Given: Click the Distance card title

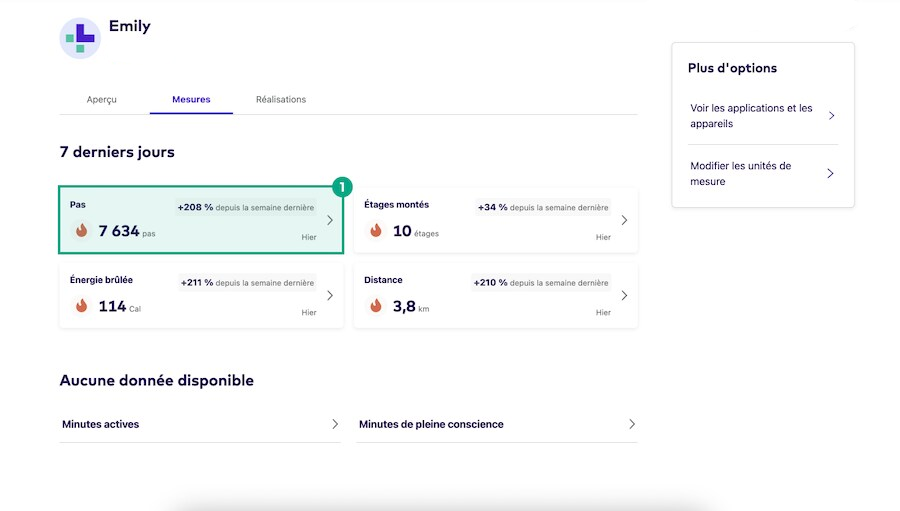Looking at the screenshot, I should click(383, 280).
